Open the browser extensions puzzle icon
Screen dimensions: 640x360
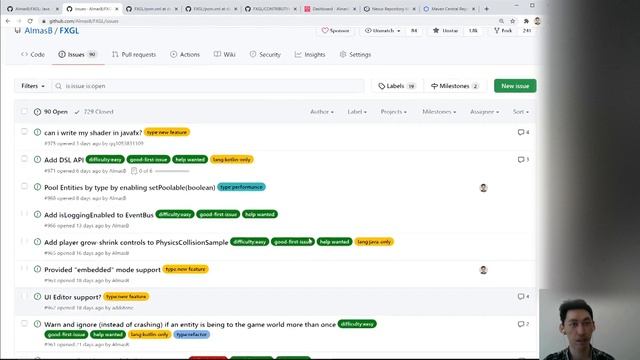[x=526, y=21]
